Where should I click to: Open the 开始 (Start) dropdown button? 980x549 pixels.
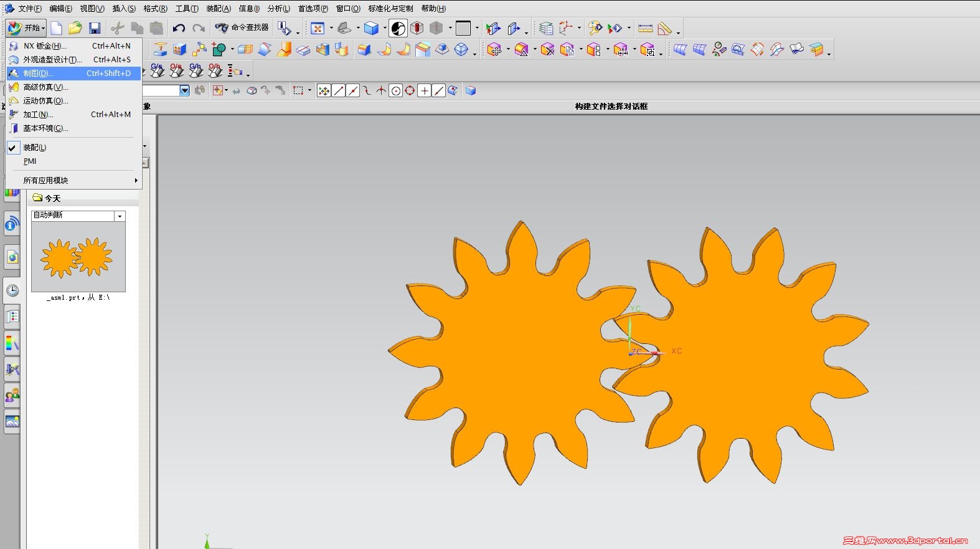tap(26, 28)
